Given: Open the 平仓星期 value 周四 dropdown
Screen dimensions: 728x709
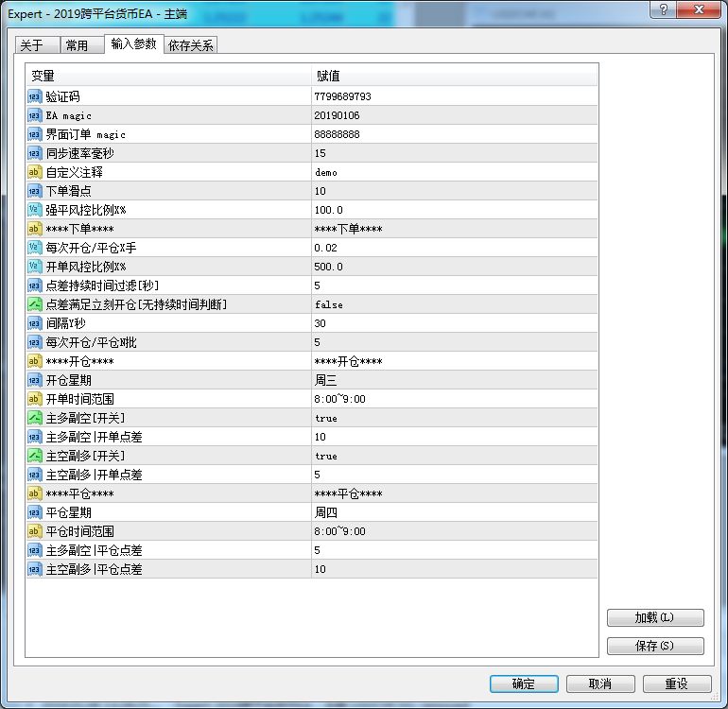Looking at the screenshot, I should [454, 512].
